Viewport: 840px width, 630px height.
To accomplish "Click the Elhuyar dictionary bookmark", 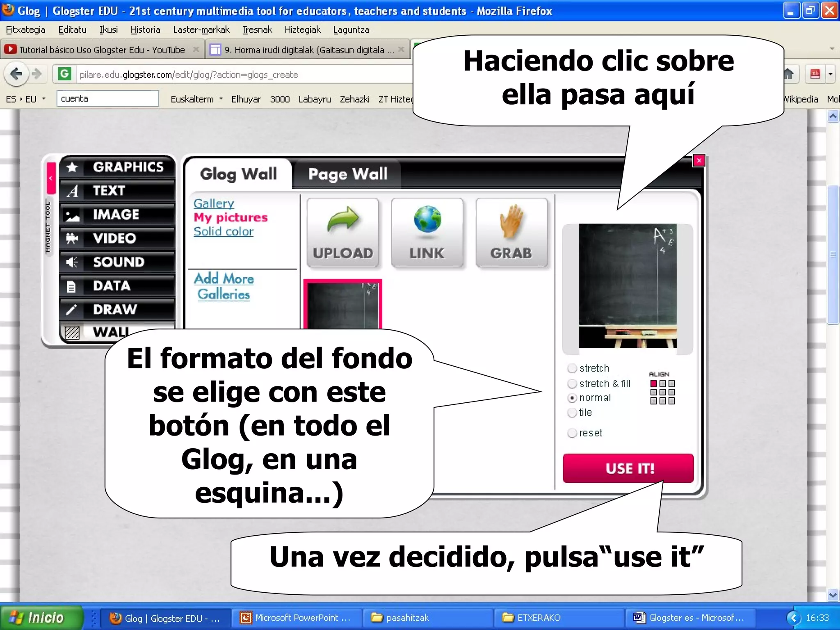I will coord(246,99).
